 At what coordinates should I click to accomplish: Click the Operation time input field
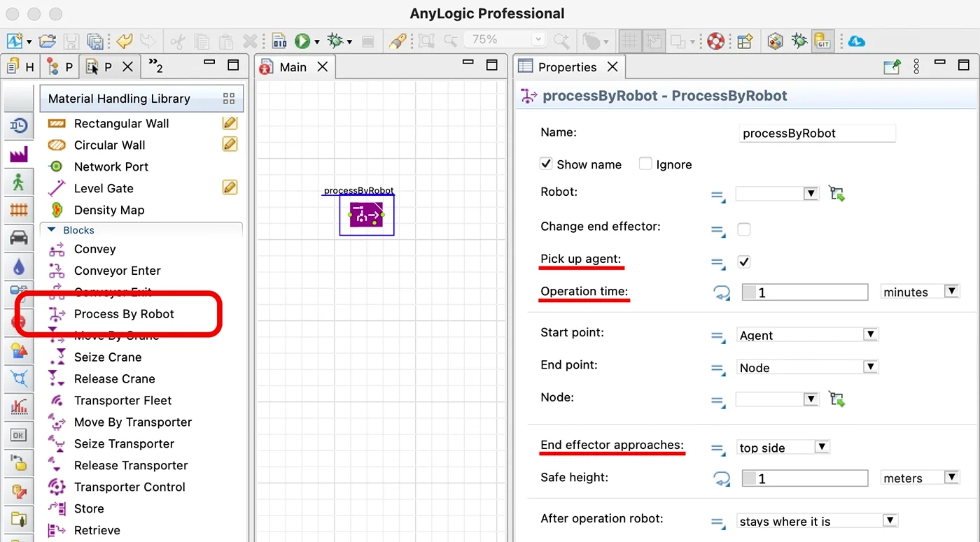click(805, 292)
